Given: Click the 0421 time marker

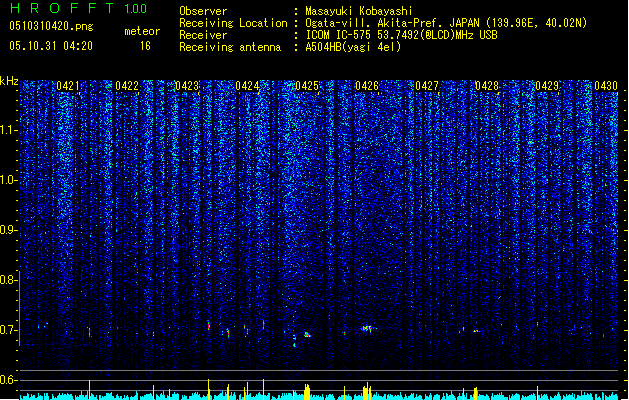Looking at the screenshot, I should (68, 86).
